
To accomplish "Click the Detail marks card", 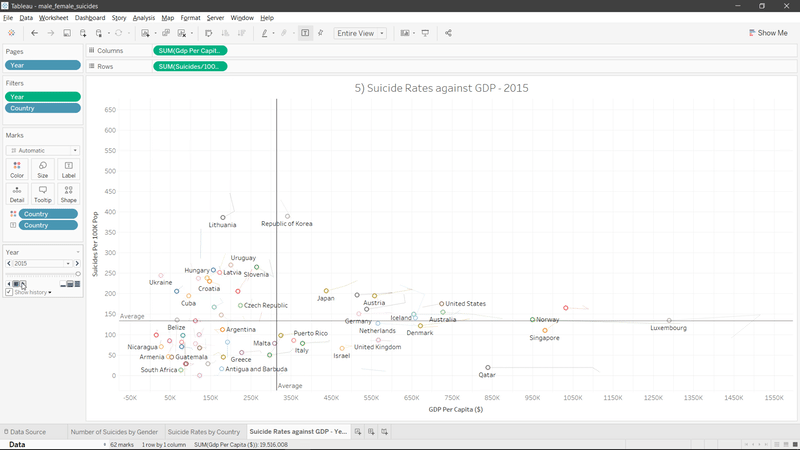I will click(x=17, y=192).
